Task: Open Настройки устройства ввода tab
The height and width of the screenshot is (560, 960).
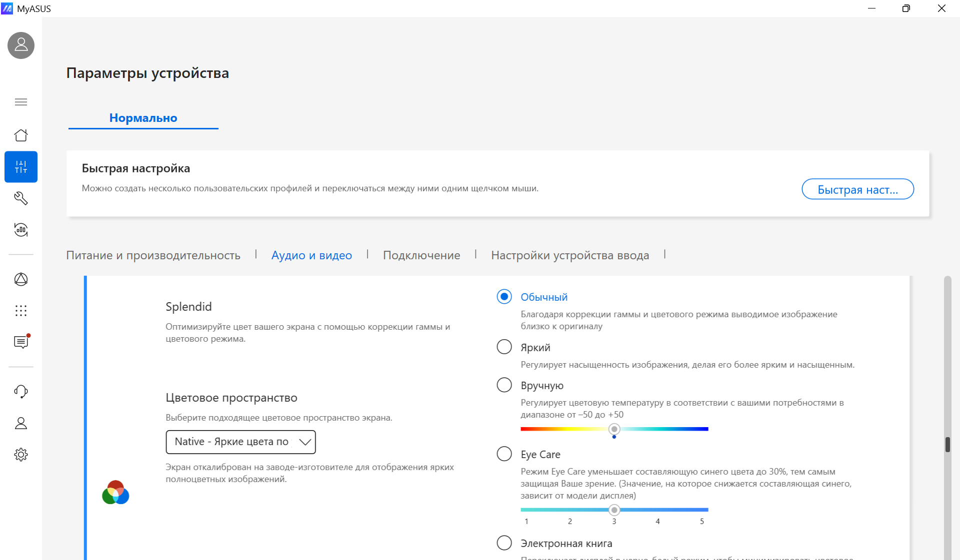Action: click(x=570, y=255)
